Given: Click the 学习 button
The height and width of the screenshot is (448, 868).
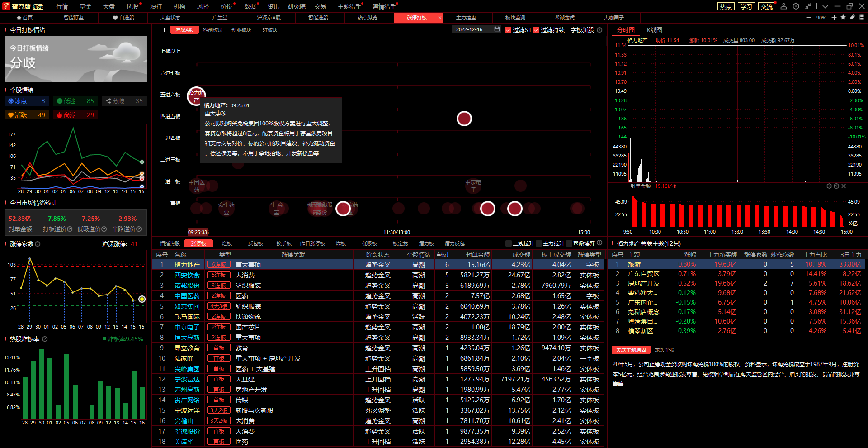Looking at the screenshot, I should click(746, 6).
